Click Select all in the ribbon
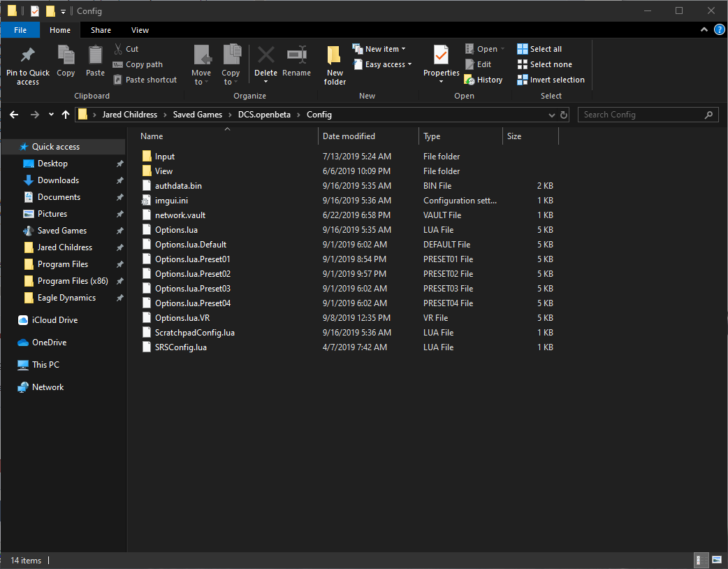 [x=539, y=49]
